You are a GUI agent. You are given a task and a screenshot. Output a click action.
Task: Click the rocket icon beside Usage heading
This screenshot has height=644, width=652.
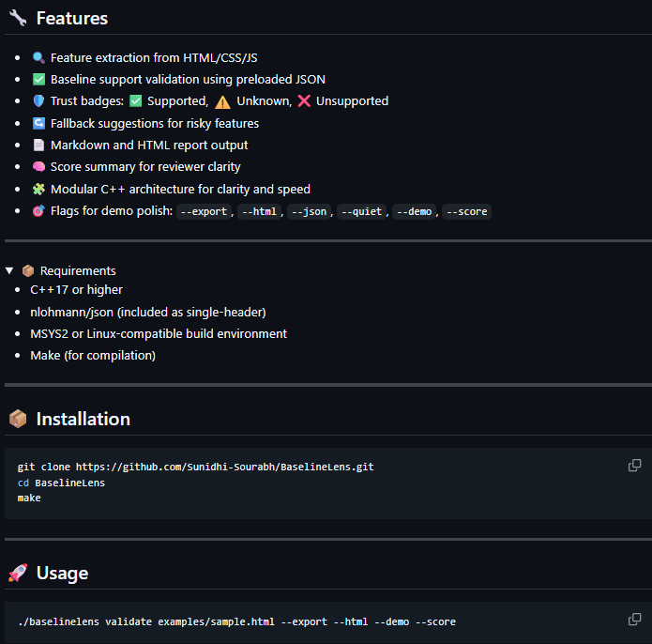(18, 573)
